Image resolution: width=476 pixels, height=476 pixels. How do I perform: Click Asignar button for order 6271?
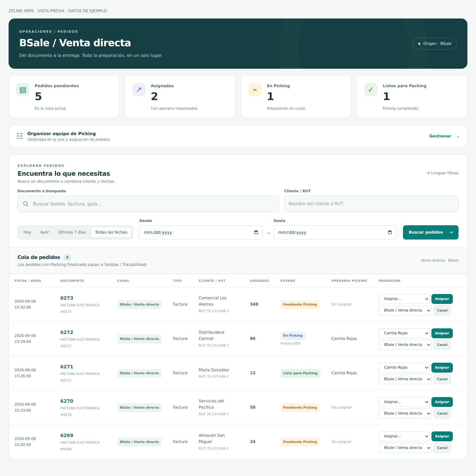[442, 368]
